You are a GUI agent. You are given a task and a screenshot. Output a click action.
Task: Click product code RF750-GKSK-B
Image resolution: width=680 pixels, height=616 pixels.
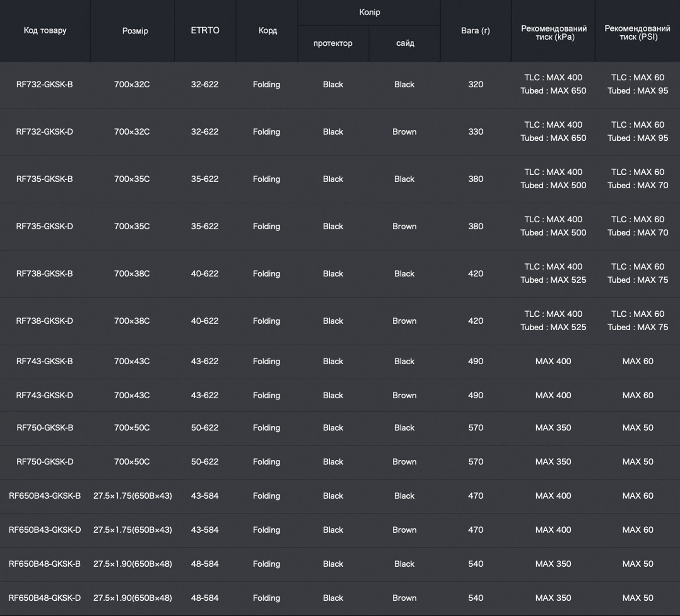(44, 427)
